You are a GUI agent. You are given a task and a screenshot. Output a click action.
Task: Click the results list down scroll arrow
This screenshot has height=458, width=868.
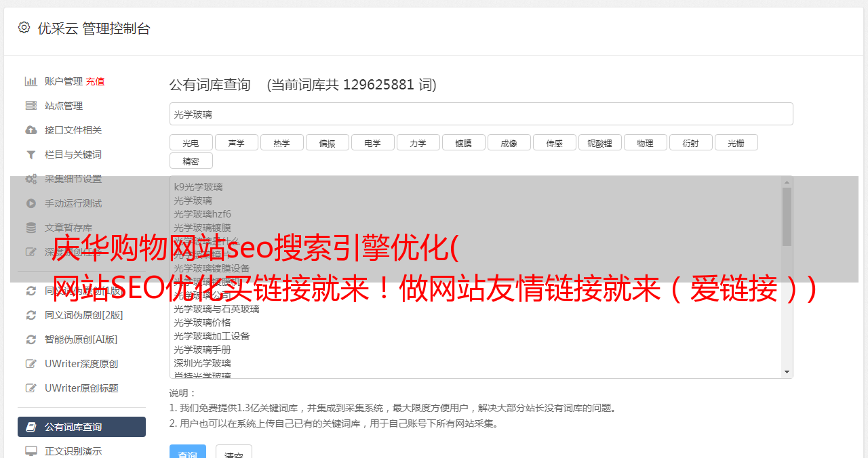click(787, 372)
